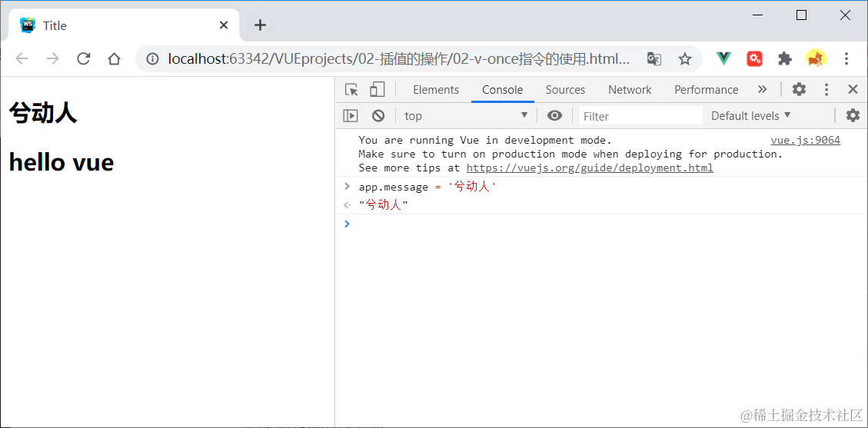Open the browser home page
This screenshot has height=428, width=868.
click(114, 58)
